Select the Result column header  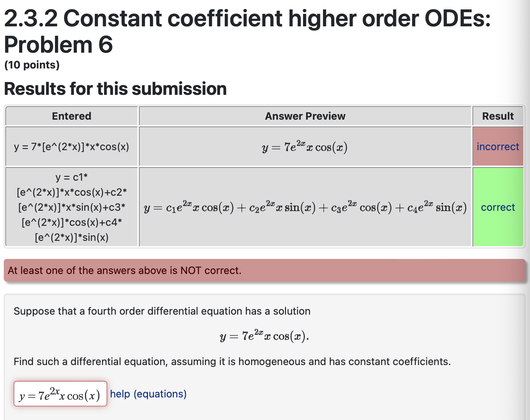[x=498, y=116]
